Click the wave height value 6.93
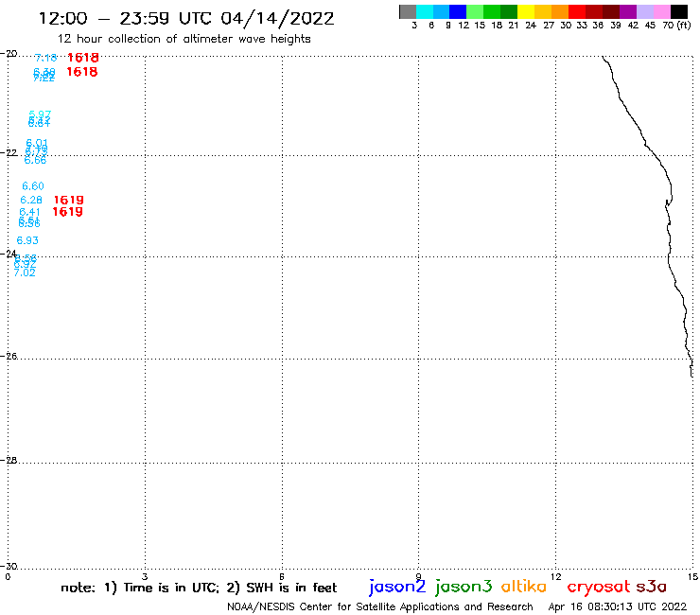The image size is (700, 615). (27, 240)
